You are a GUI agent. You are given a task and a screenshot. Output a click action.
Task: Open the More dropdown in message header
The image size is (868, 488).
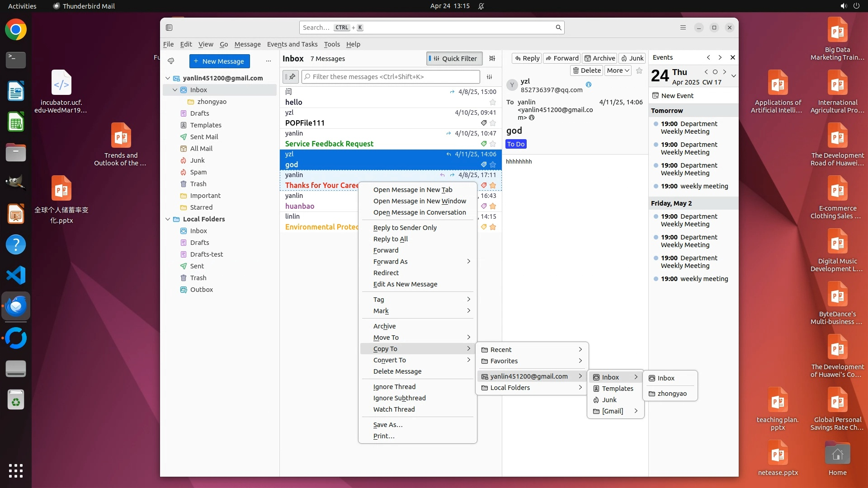tap(618, 70)
